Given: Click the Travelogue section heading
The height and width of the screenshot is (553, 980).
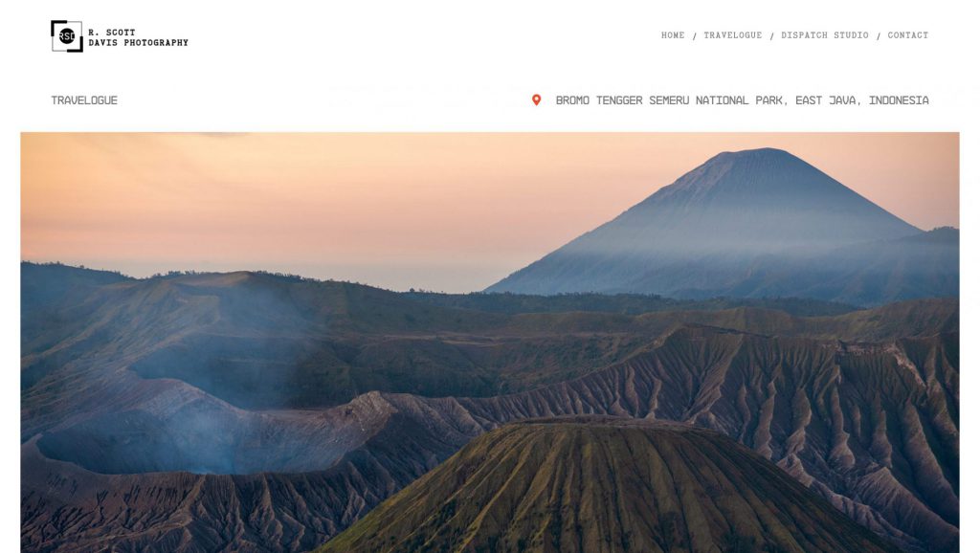Looking at the screenshot, I should (84, 100).
